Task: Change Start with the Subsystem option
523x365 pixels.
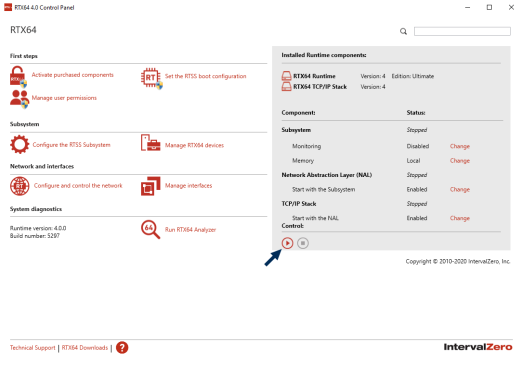Action: click(460, 189)
